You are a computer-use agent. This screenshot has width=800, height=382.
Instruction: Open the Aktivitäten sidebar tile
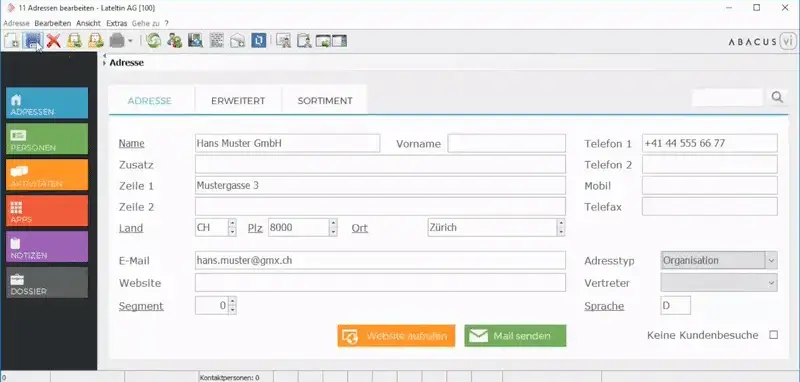click(x=47, y=175)
